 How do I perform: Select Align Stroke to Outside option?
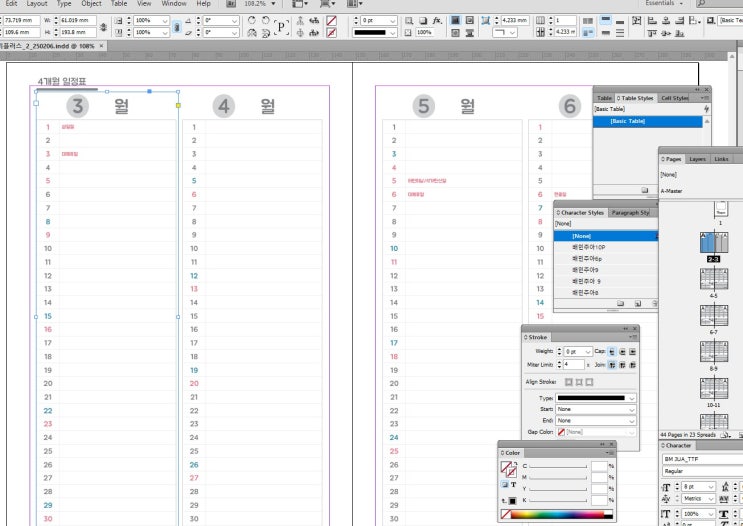tap(589, 382)
